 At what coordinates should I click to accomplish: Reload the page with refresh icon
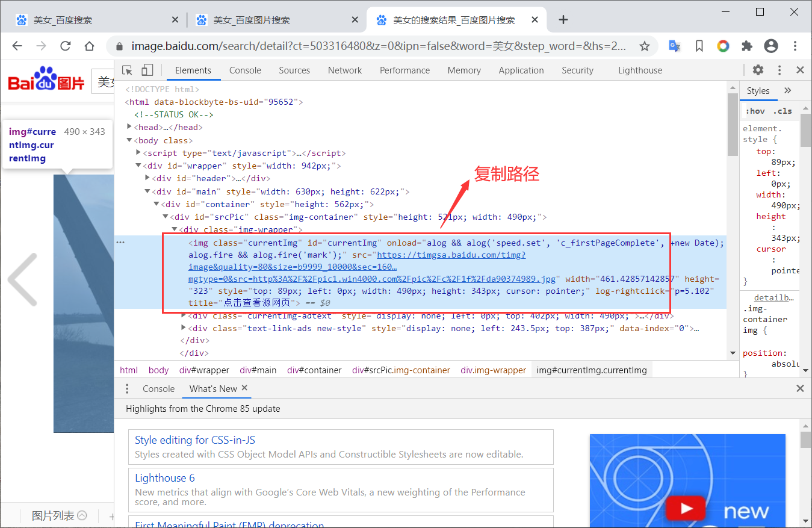(x=65, y=46)
